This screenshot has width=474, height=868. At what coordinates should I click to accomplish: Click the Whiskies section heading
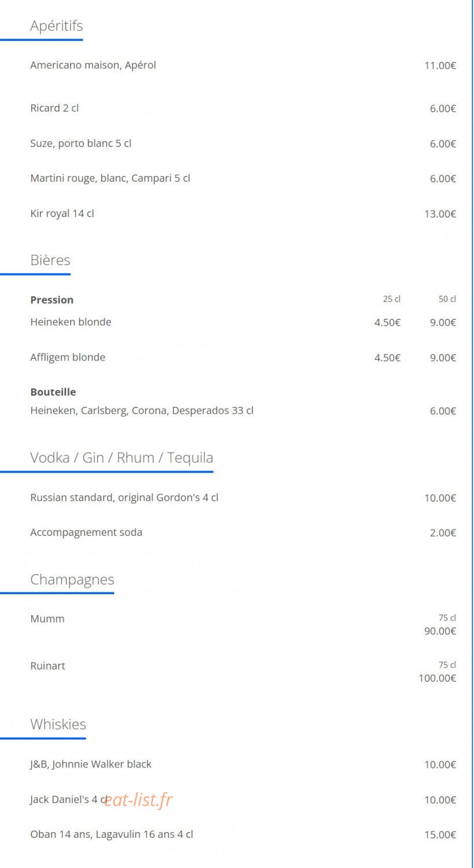click(x=58, y=724)
